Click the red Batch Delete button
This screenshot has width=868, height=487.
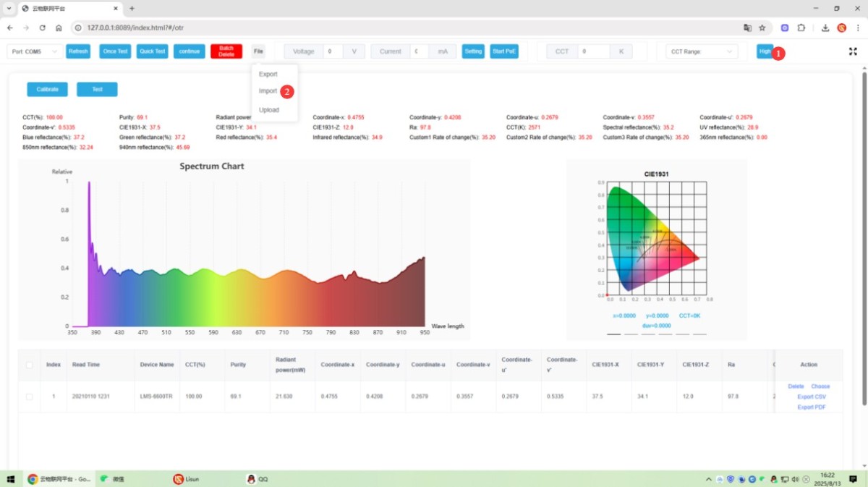point(226,51)
